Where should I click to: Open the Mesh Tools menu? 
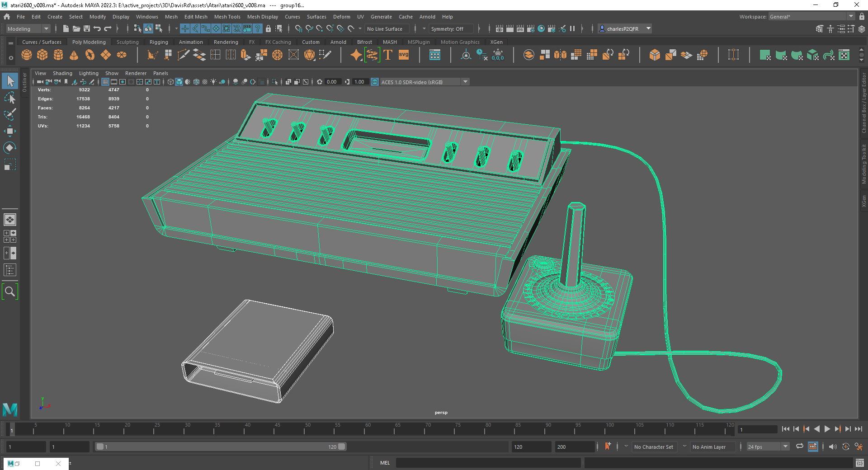227,17
